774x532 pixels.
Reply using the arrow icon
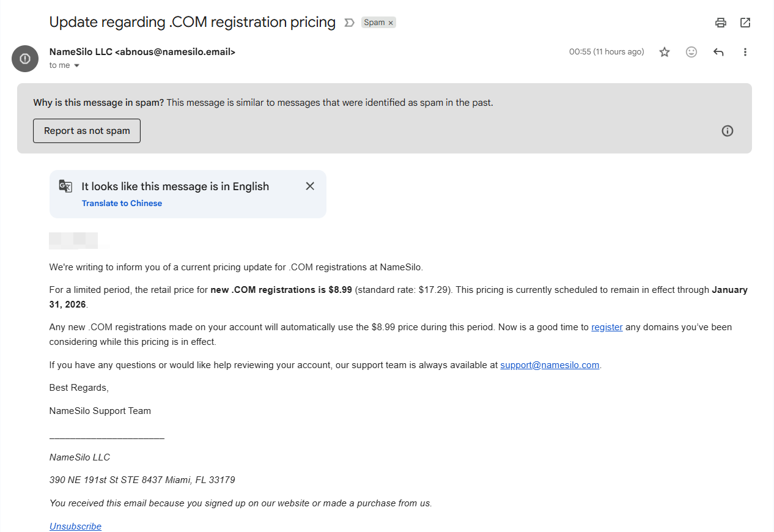718,52
